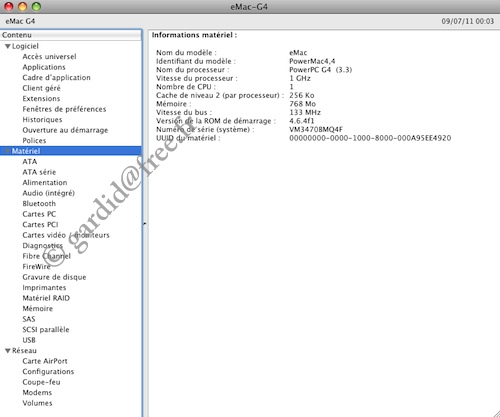Image resolution: width=500 pixels, height=417 pixels.
Task: Select the Extensions entry
Action: pos(41,99)
